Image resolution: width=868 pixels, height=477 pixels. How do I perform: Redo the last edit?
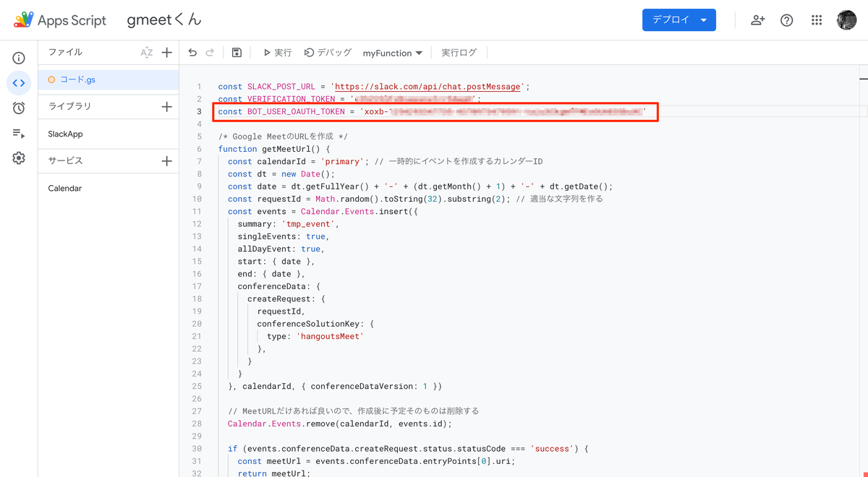click(x=210, y=53)
